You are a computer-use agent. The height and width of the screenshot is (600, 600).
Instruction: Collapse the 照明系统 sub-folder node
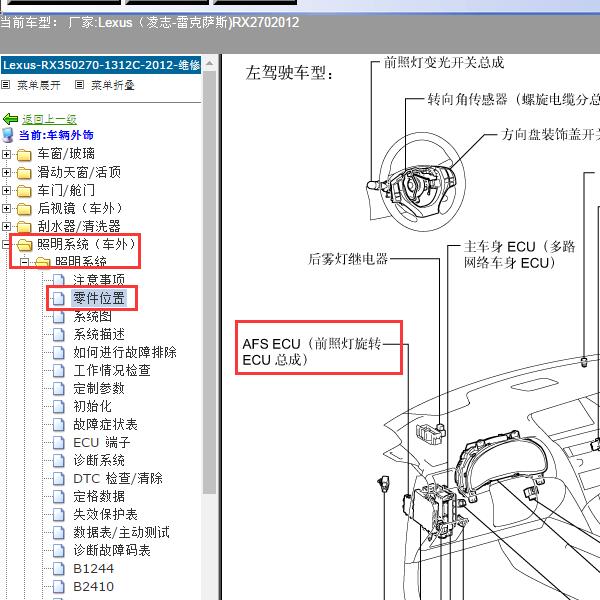24,262
